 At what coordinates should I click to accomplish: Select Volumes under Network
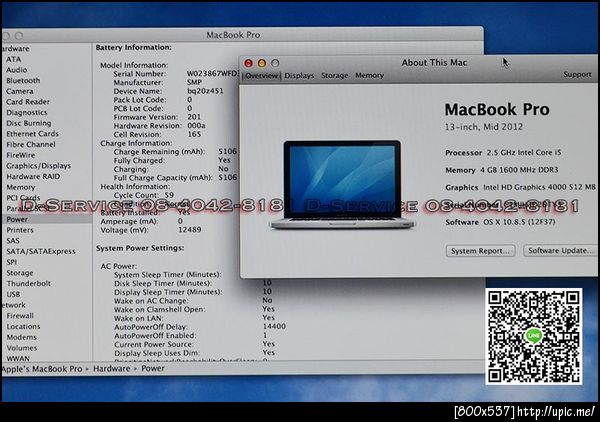point(22,348)
